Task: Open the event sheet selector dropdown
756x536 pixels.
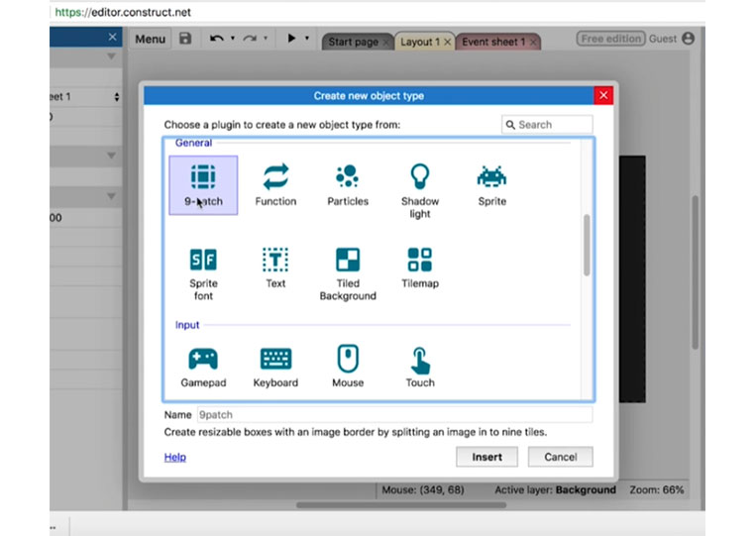Action: tap(117, 97)
